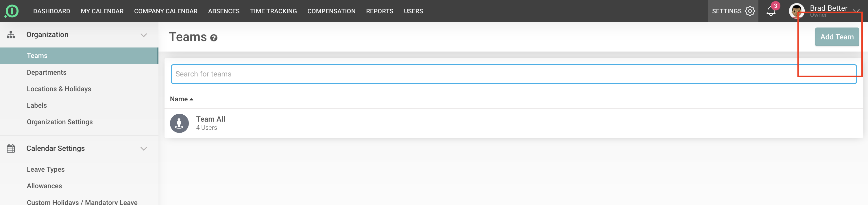
Task: Open the Brad Better user dropdown
Action: (x=856, y=10)
